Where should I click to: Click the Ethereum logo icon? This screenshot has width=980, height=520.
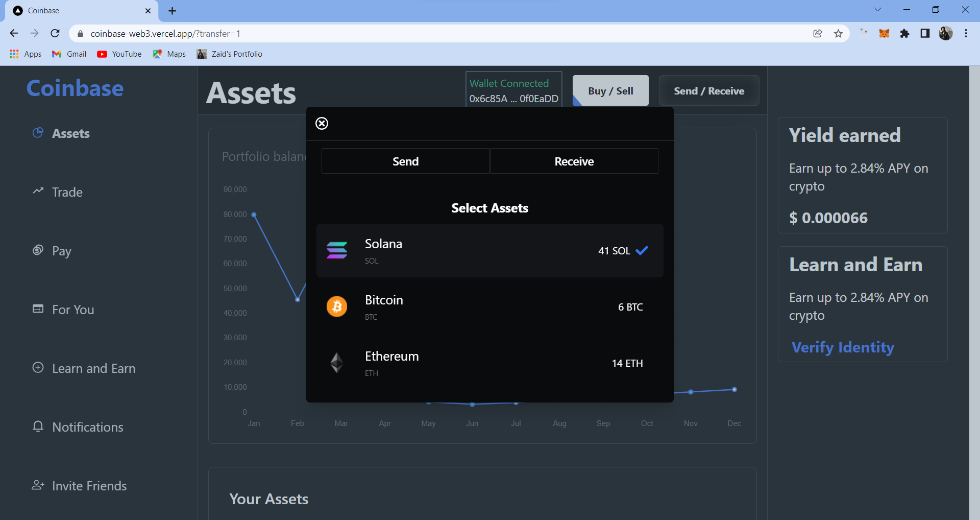tap(337, 363)
